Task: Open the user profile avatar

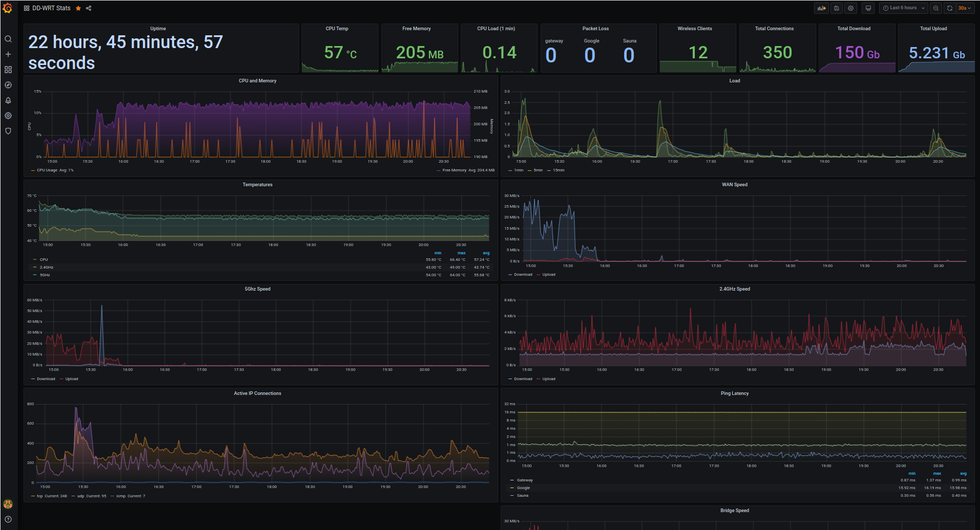Action: (8, 504)
